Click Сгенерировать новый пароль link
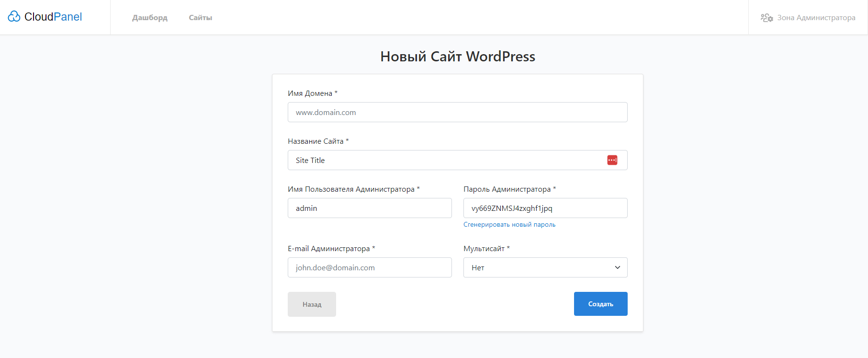Viewport: 868px width, 358px height. pyautogui.click(x=509, y=224)
